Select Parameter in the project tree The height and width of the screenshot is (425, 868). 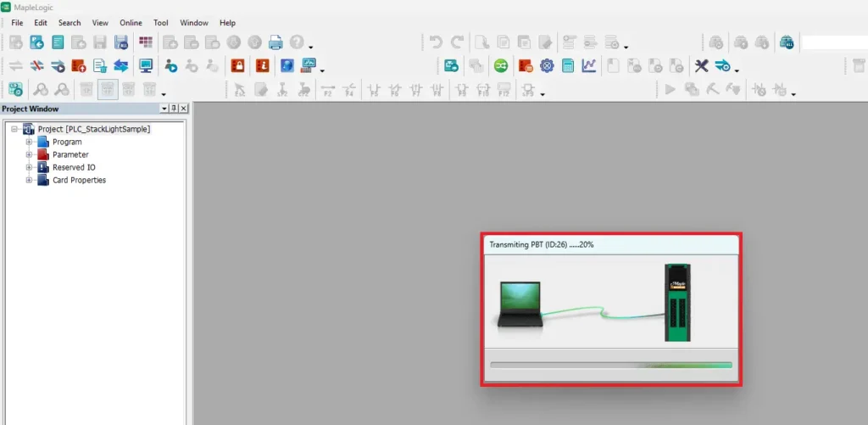(70, 154)
